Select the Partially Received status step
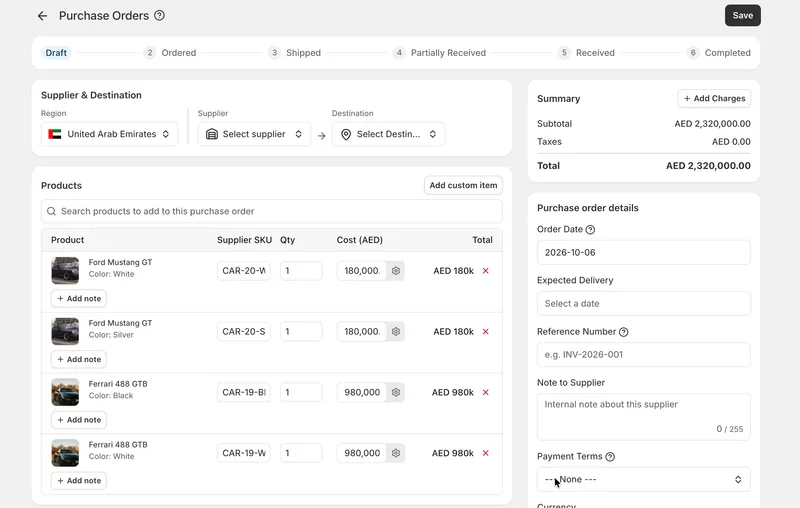This screenshot has width=800, height=508. pos(439,53)
